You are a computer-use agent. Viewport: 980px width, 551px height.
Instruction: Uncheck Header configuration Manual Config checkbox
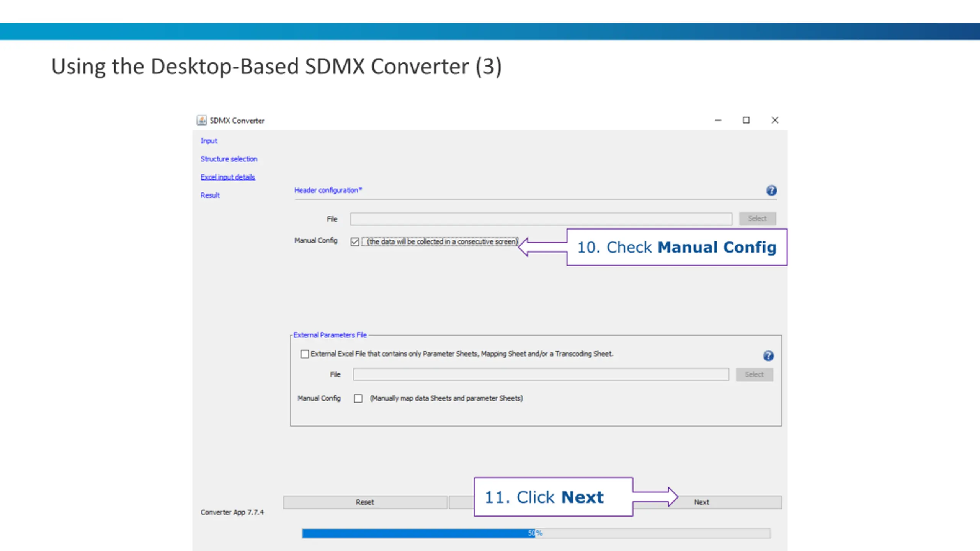click(354, 241)
